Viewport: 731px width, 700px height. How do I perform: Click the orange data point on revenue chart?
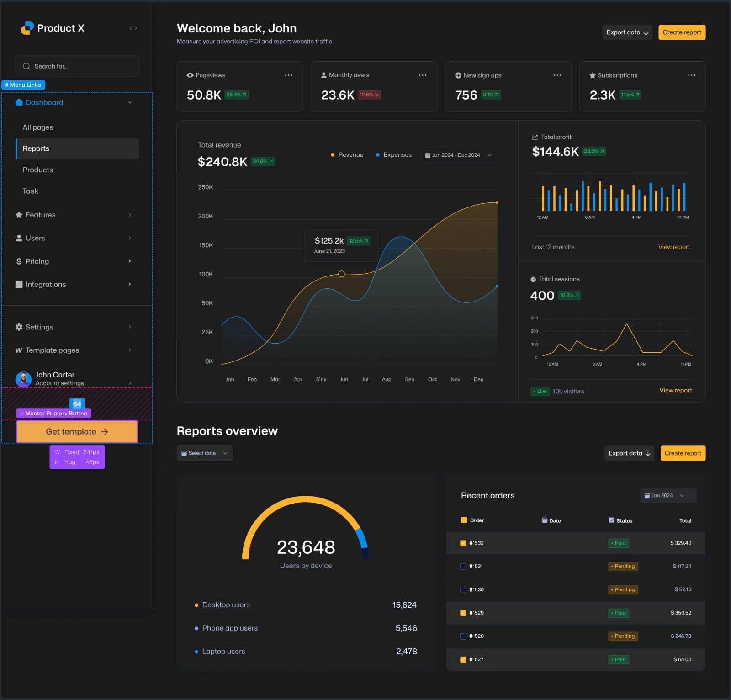pos(341,274)
